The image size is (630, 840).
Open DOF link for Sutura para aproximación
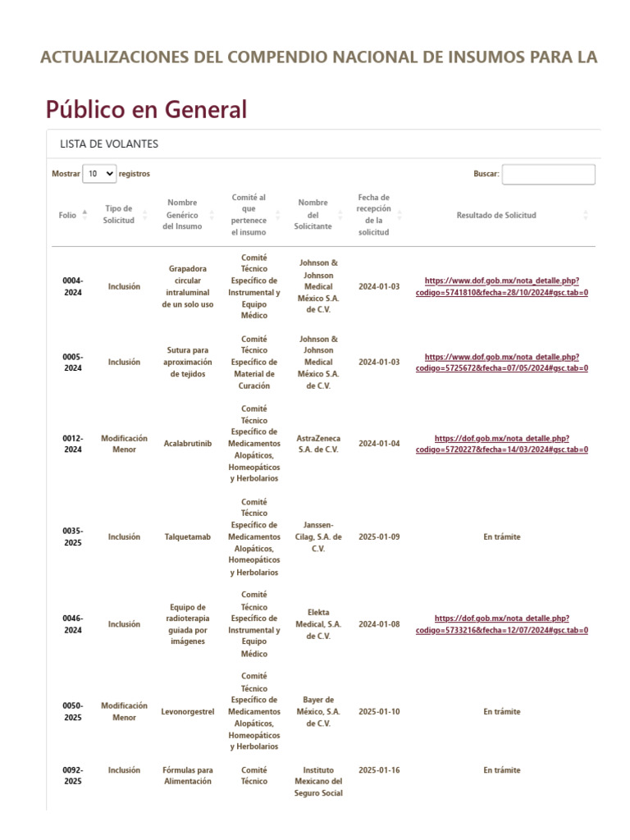coord(501,362)
